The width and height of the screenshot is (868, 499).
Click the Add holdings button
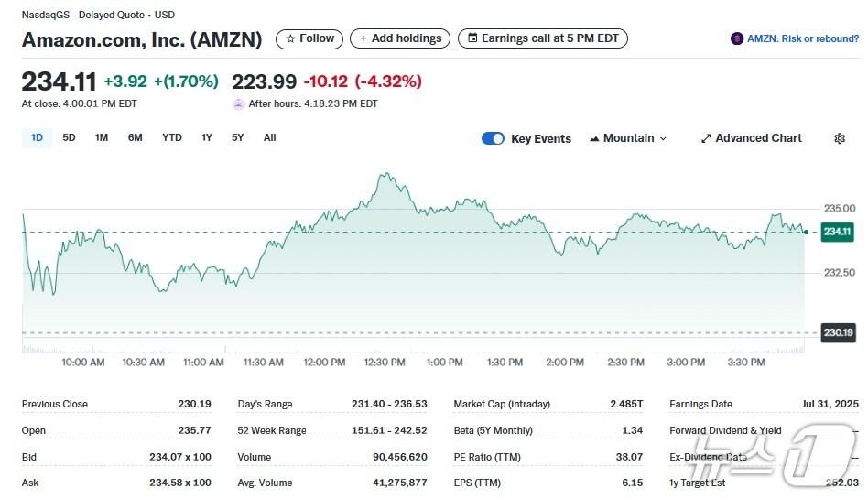tap(401, 38)
